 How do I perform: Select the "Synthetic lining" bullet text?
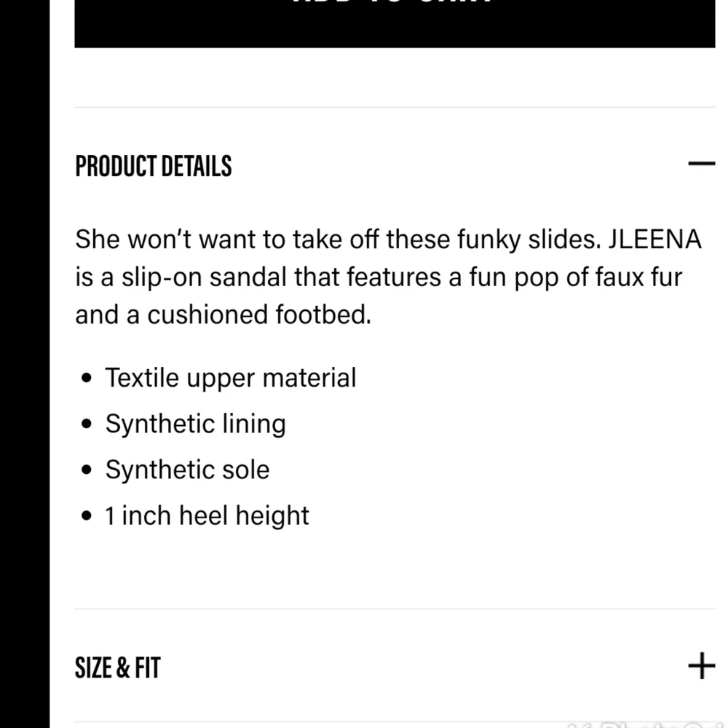tap(195, 424)
